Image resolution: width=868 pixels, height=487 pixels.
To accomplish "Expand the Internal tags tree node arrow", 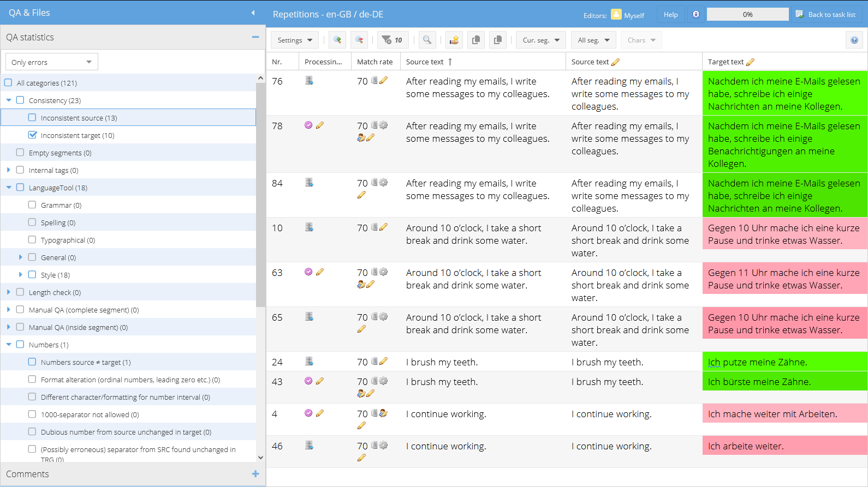I will click(9, 170).
